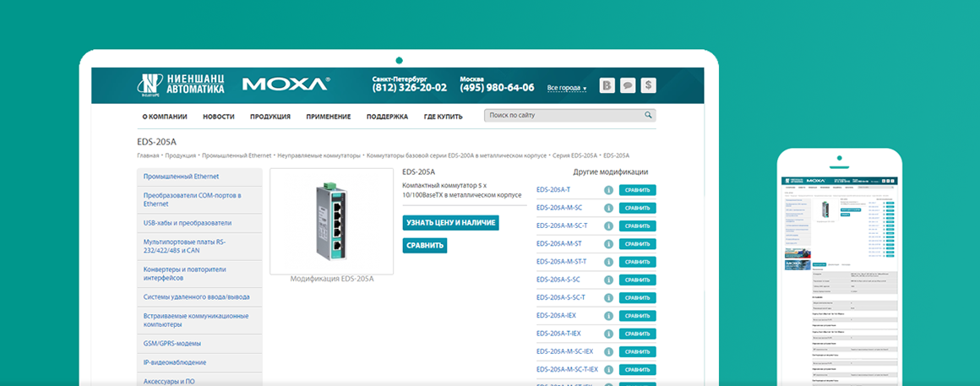Click the dollar sign icon in header

click(x=649, y=85)
